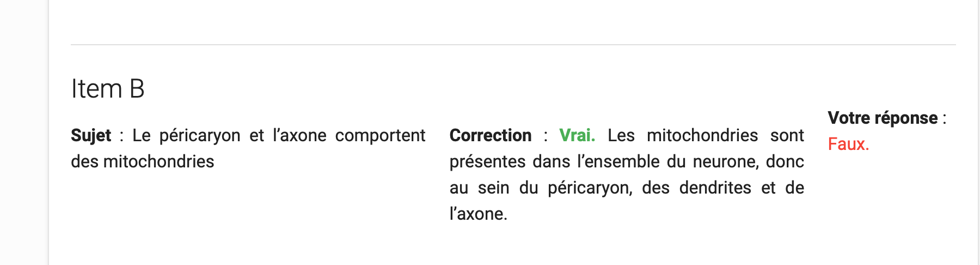The width and height of the screenshot is (980, 265).
Task: Click the green "Vrai." answer text
Action: 577,135
